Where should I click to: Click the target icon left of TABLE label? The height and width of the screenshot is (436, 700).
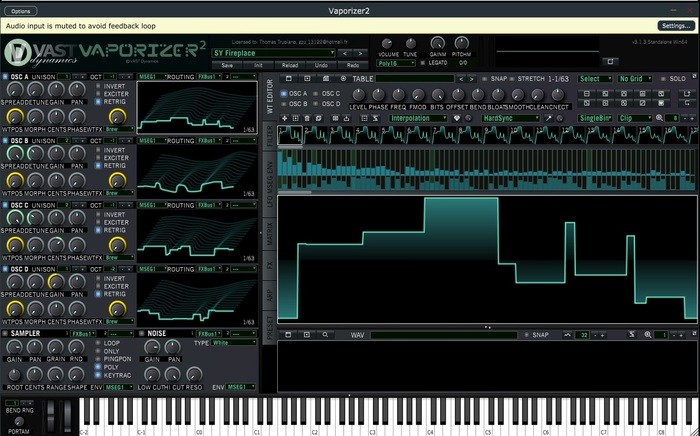(343, 79)
